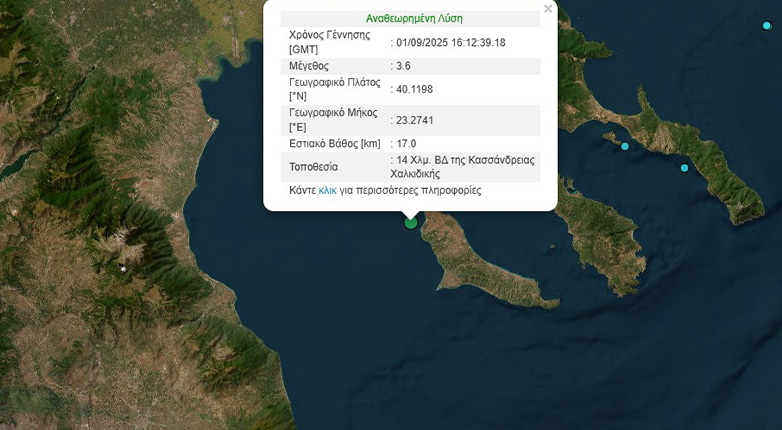This screenshot has width=782, height=430.
Task: Select the cyan marker beside the small islet
Action: (x=624, y=146)
